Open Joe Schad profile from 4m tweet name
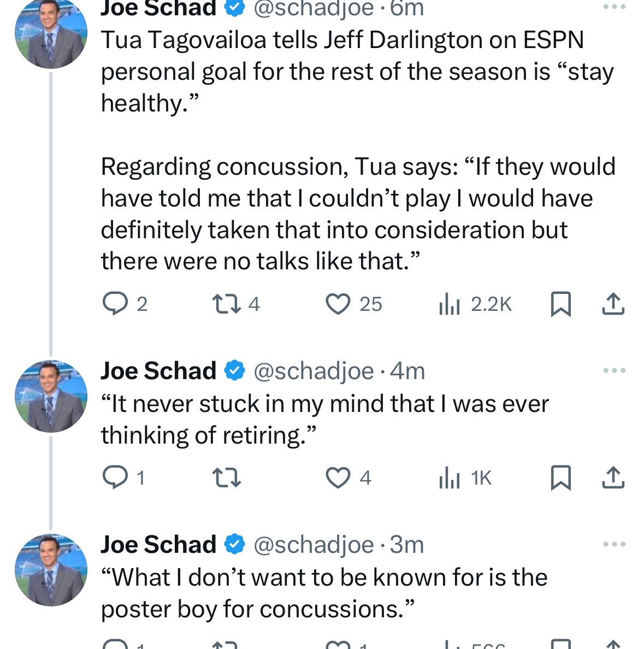Image resolution: width=644 pixels, height=649 pixels. (x=158, y=371)
